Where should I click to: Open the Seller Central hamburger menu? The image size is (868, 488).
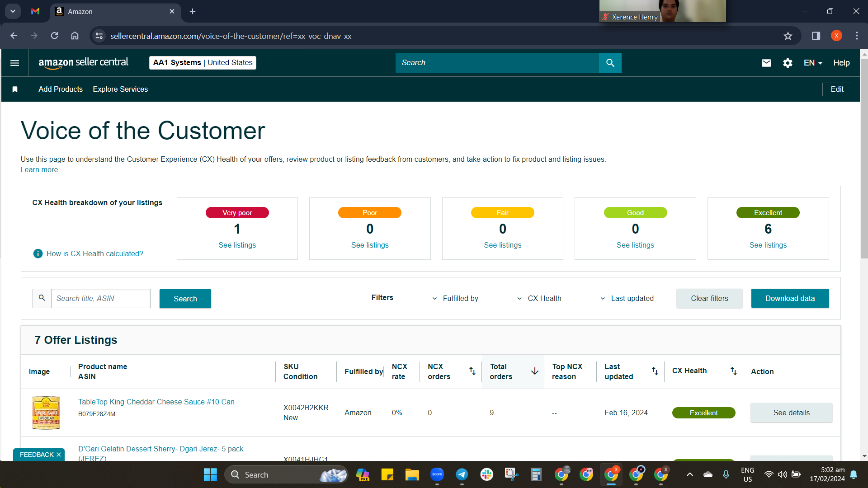tap(14, 63)
